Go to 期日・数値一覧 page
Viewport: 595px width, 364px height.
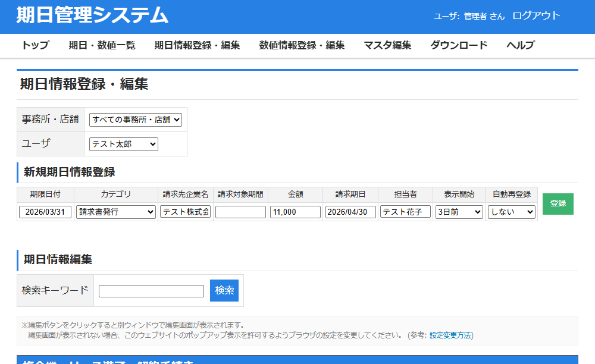(x=102, y=45)
